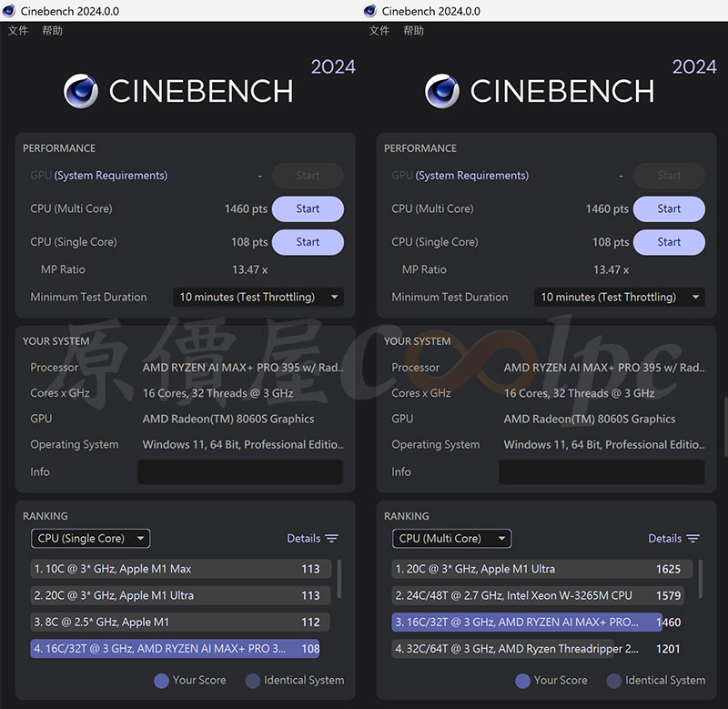Start the CPU (Single Core) test in right window
The width and height of the screenshot is (728, 709).
pos(669,242)
